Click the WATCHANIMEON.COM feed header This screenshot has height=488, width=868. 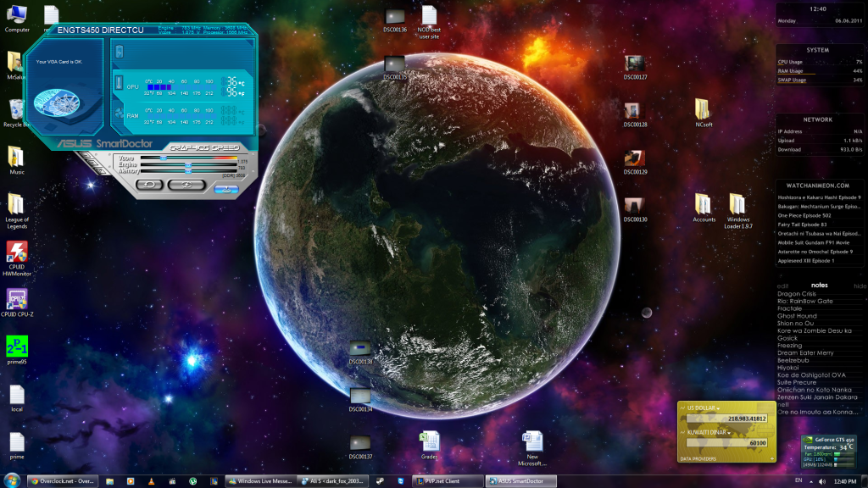click(818, 186)
